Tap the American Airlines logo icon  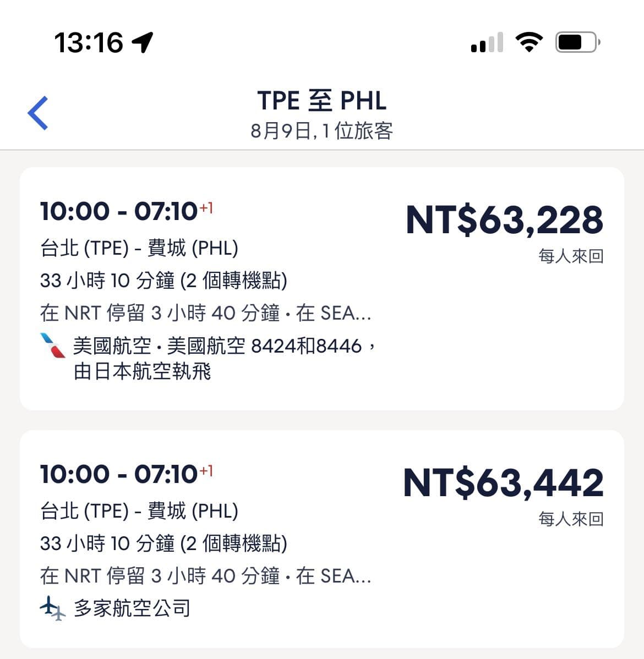[x=53, y=346]
